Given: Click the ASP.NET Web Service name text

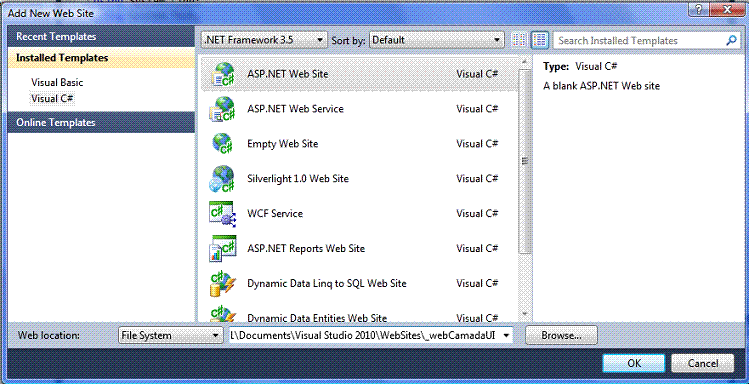Looking at the screenshot, I should point(295,109).
